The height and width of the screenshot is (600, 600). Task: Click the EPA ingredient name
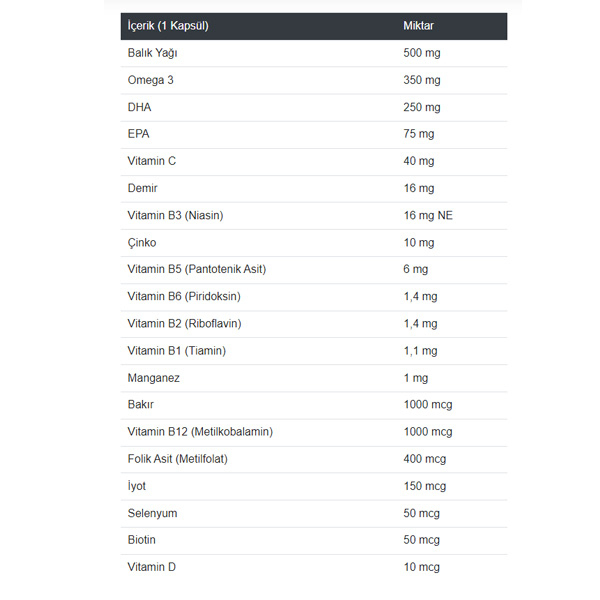pos(138,134)
